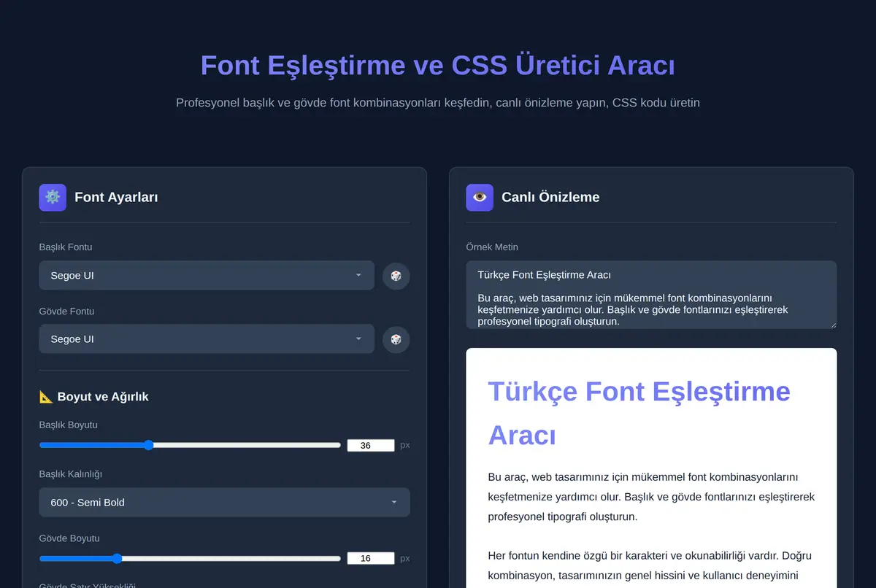Click the Başlık Boyutu number field showing 36
876x588 pixels.
(x=371, y=445)
